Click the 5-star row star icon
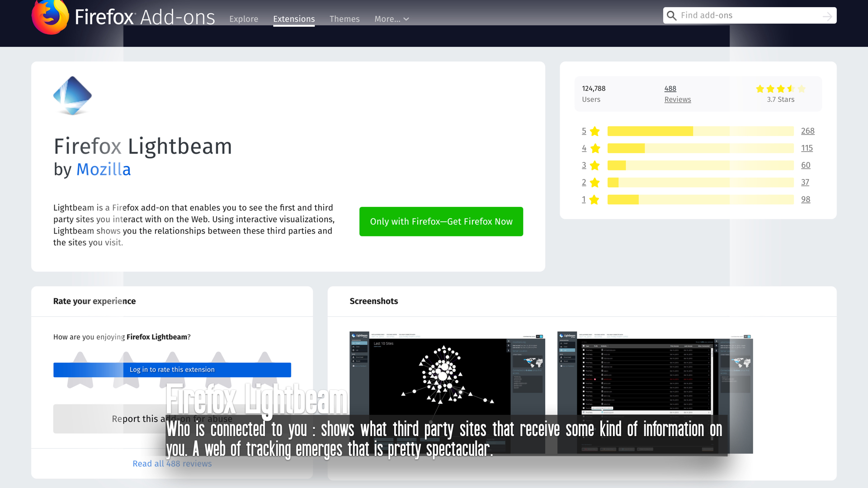 tap(595, 131)
